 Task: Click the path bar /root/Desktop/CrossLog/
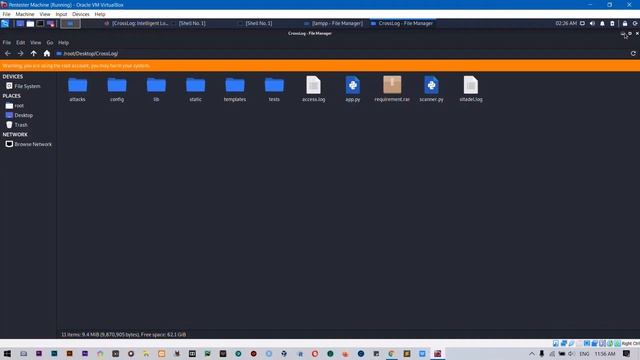[91, 53]
